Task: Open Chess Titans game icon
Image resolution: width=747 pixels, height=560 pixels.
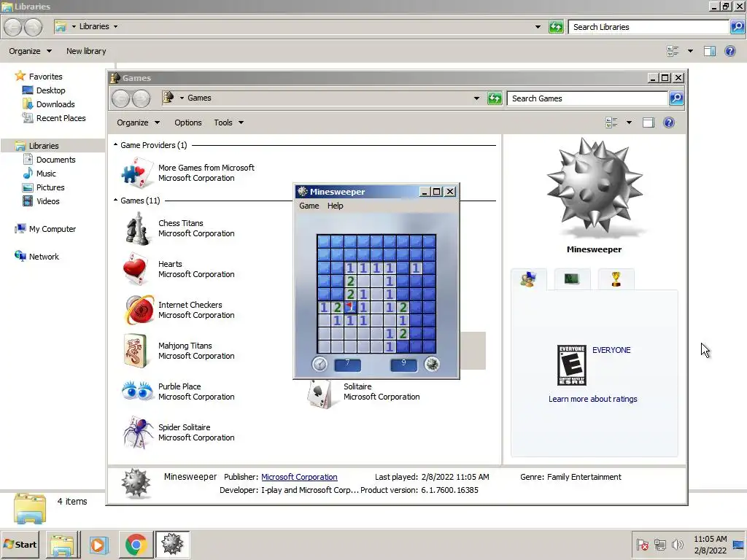Action: (x=136, y=228)
